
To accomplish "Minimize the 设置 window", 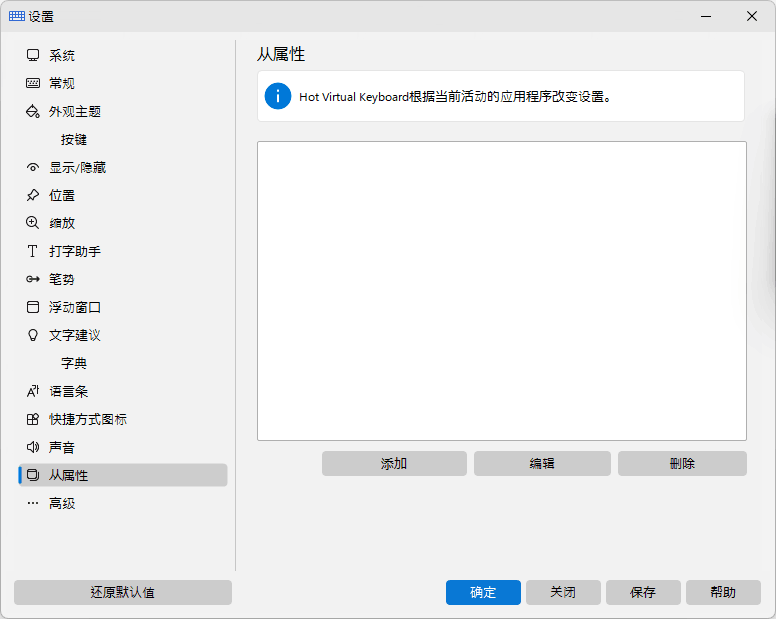I will pyautogui.click(x=706, y=16).
